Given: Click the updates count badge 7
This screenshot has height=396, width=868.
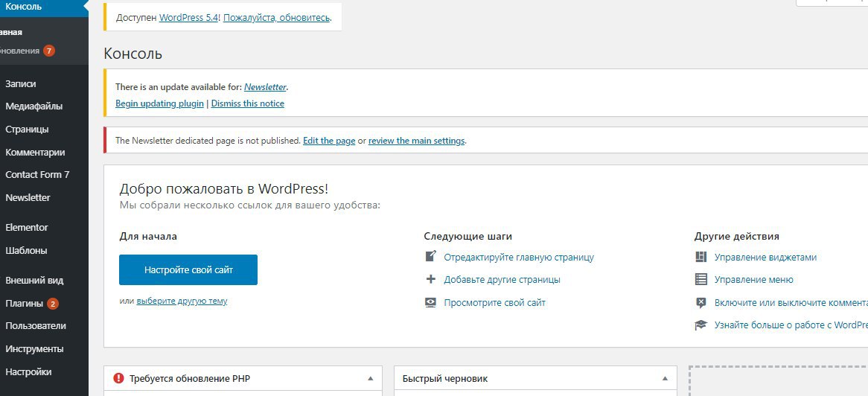Looking at the screenshot, I should coord(48,51).
